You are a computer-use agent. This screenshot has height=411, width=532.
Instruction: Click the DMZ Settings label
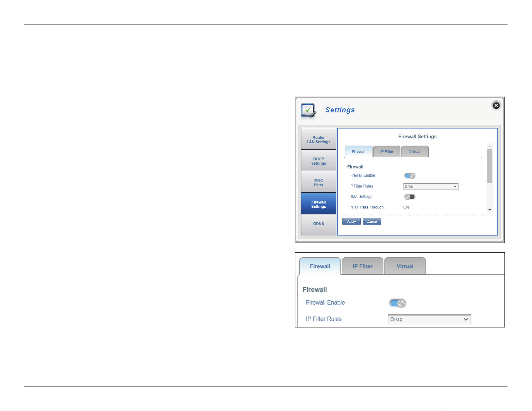[361, 197]
